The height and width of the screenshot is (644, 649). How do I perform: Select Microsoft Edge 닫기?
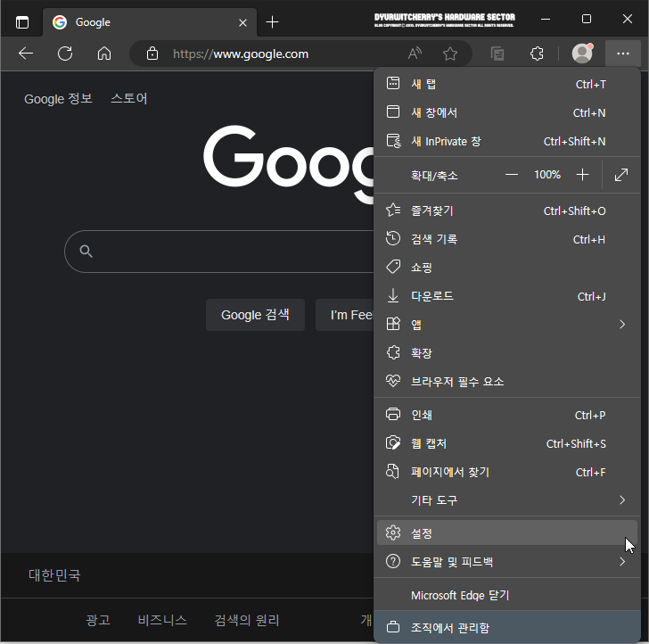(x=507, y=596)
